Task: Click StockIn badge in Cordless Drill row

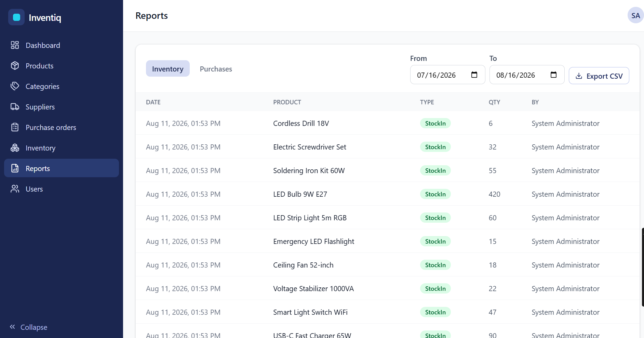Action: click(x=435, y=123)
